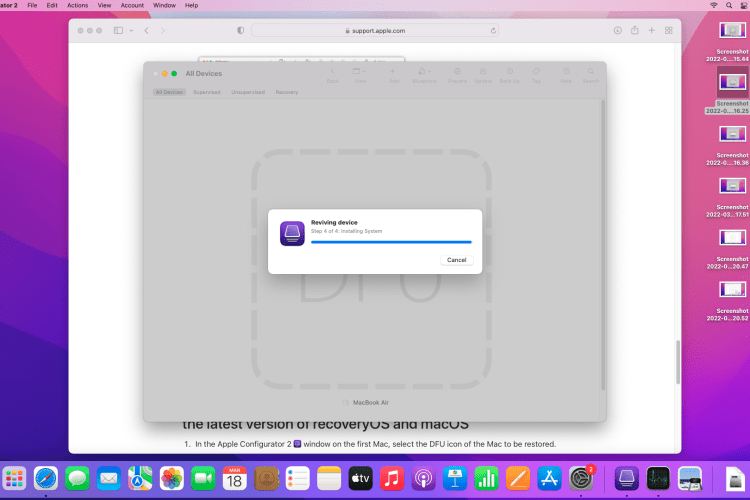Click Safari's forward arrow

(x=163, y=30)
